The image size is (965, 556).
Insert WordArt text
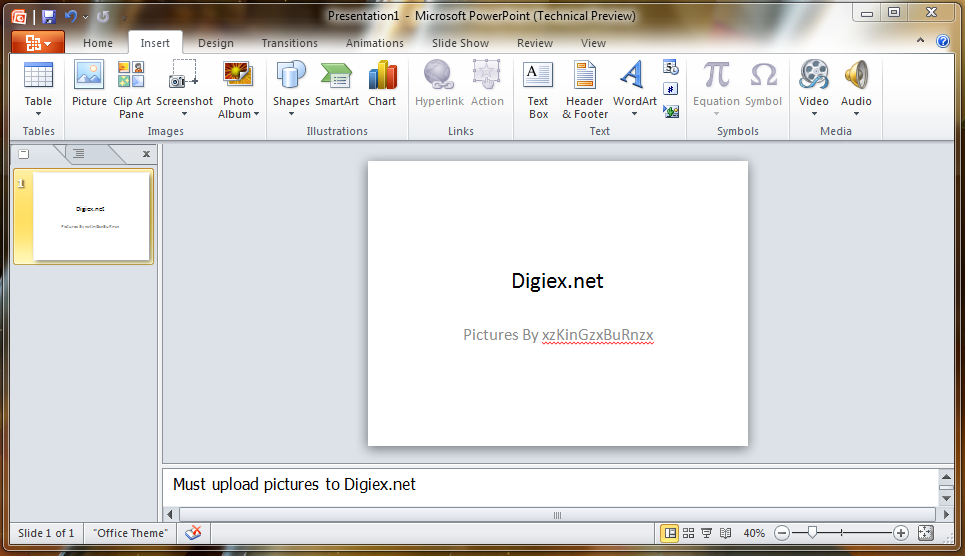[635, 83]
